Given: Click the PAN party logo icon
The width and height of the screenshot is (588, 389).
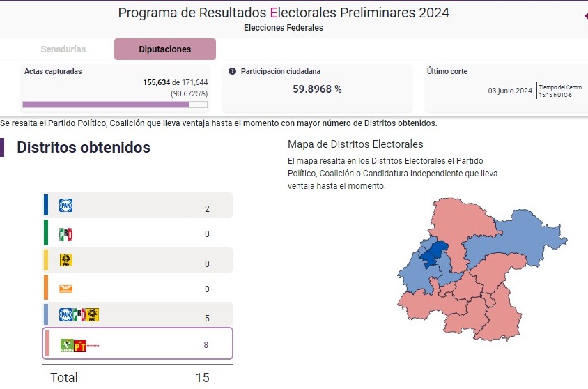Looking at the screenshot, I should [65, 205].
